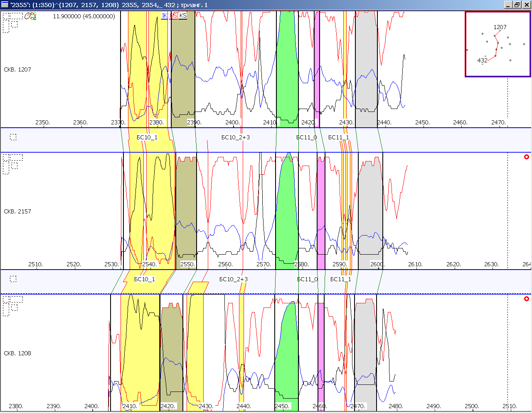Viewport: 532px width, 414px height.
Task: Click tall dashed rectangle in well 2157 panel
Action: [x=6, y=168]
